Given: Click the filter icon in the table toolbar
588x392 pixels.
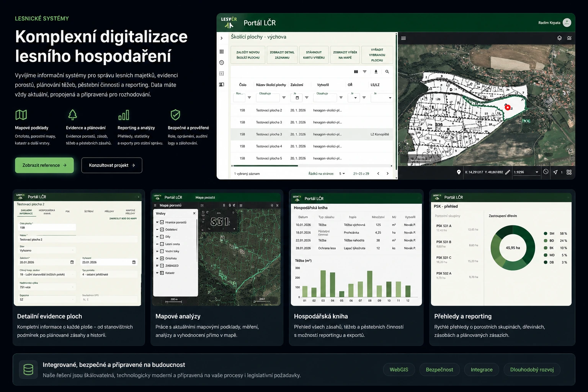Looking at the screenshot, I should (365, 72).
